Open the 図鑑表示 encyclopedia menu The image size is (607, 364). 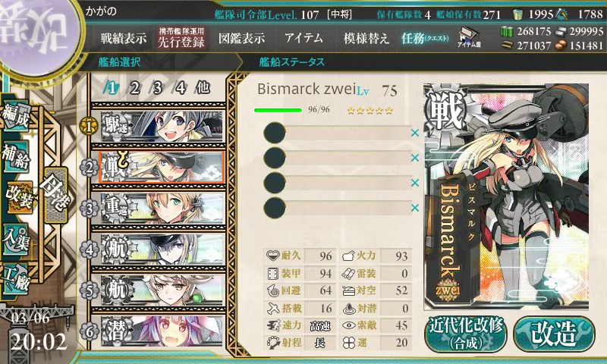pyautogui.click(x=241, y=38)
